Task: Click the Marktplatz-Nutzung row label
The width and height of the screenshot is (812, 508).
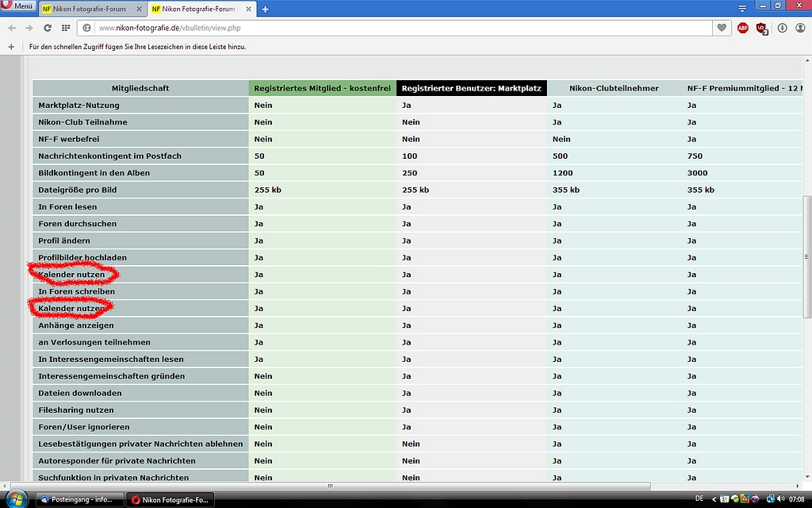Action: 79,106
